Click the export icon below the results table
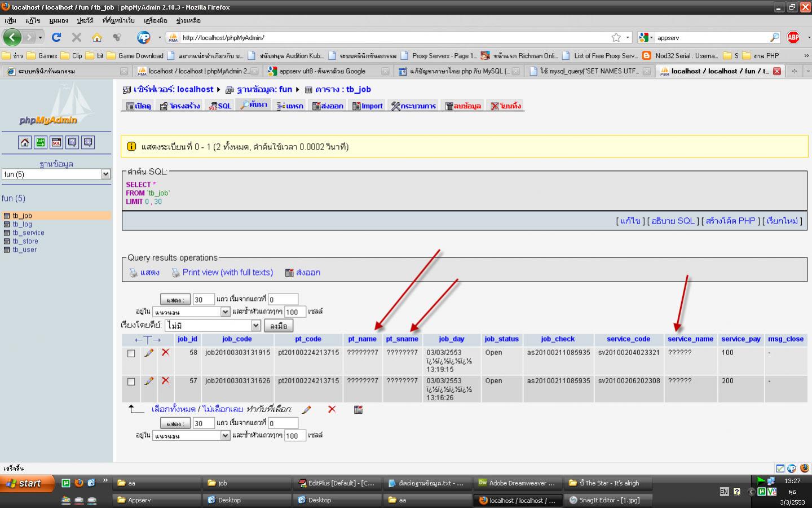Viewport: 812px width, 508px height. (x=358, y=409)
